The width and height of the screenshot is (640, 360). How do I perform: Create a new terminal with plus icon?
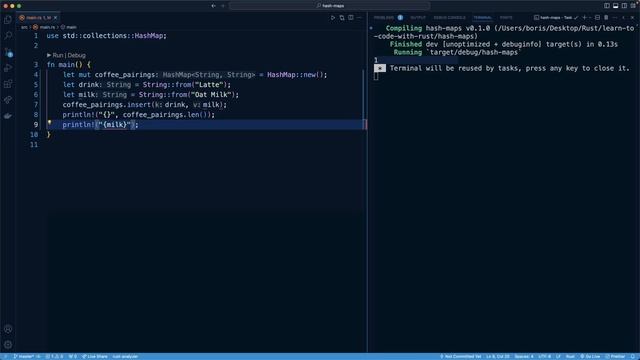click(584, 18)
